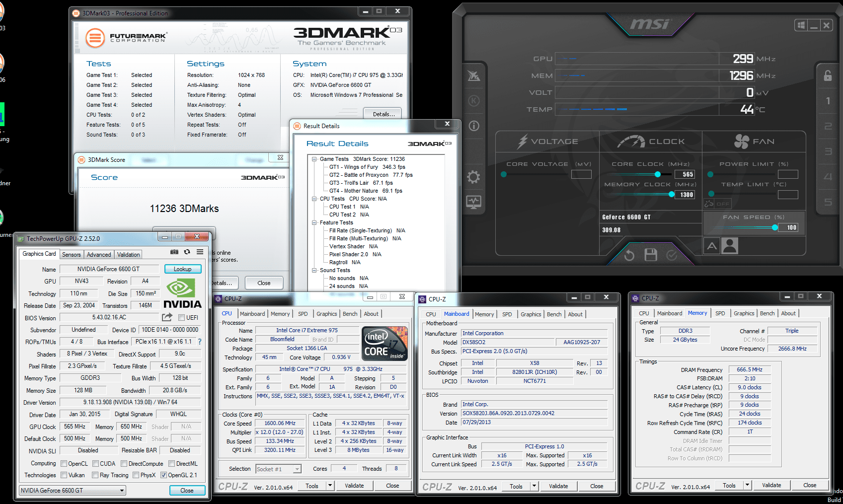Open the Afterburner hardware monitor icon
The image size is (843, 504).
coord(473,202)
